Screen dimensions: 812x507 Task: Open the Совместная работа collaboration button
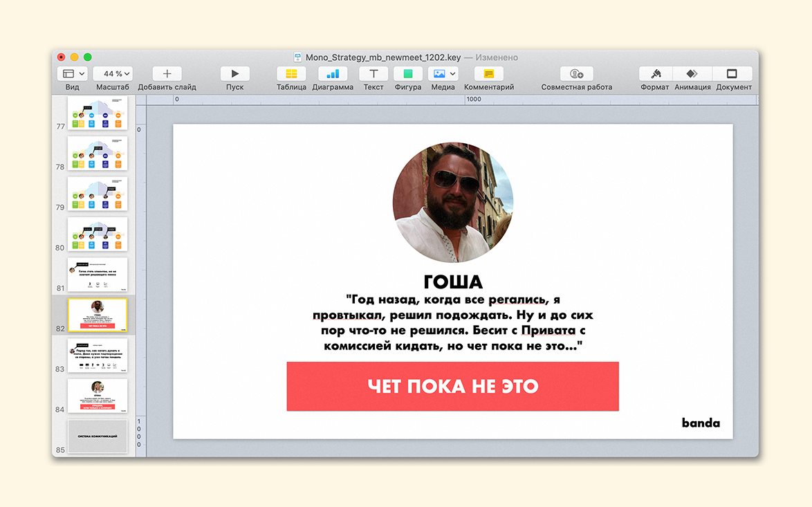576,73
